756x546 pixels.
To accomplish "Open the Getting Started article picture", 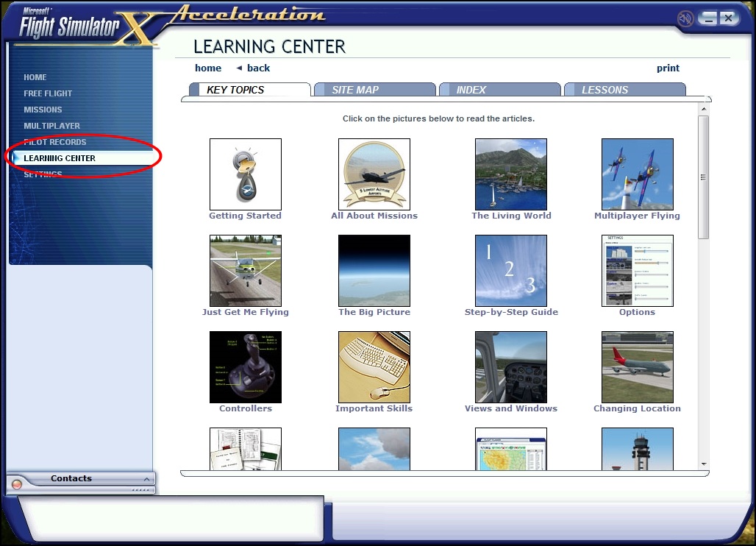I will pyautogui.click(x=246, y=174).
